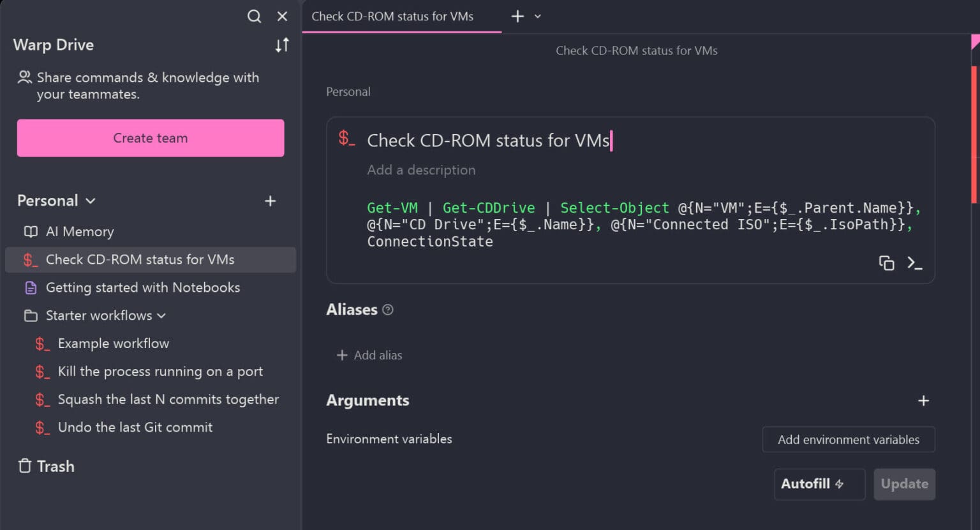Image resolution: width=980 pixels, height=530 pixels.
Task: Click the sort order icon beside Warp Drive
Action: click(281, 45)
